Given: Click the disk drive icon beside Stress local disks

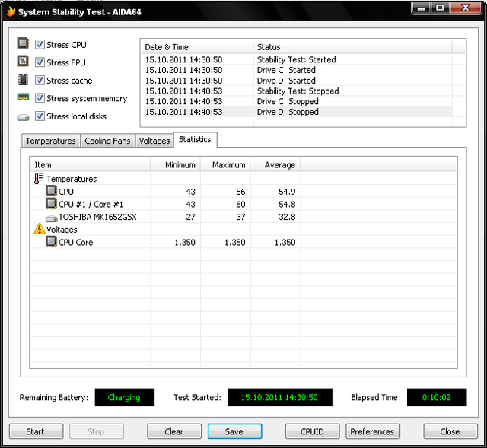Looking at the screenshot, I should tap(23, 116).
